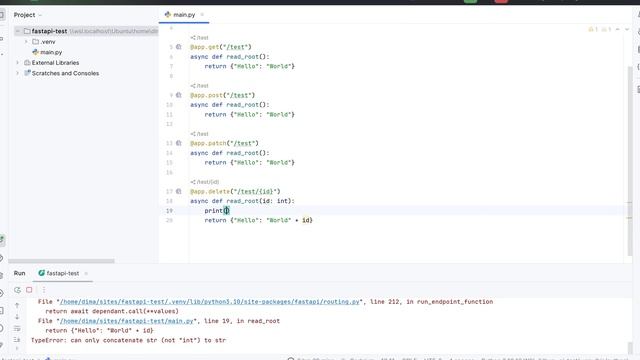Screen dimensions: 640x360
Task: Click the endpoint gutter icon beside @app.post
Action: 179,95
